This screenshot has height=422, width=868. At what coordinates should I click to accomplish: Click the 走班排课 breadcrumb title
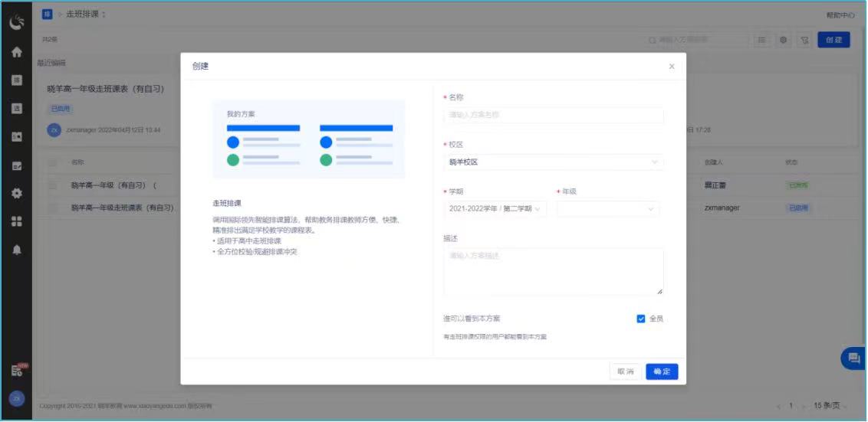[86, 15]
